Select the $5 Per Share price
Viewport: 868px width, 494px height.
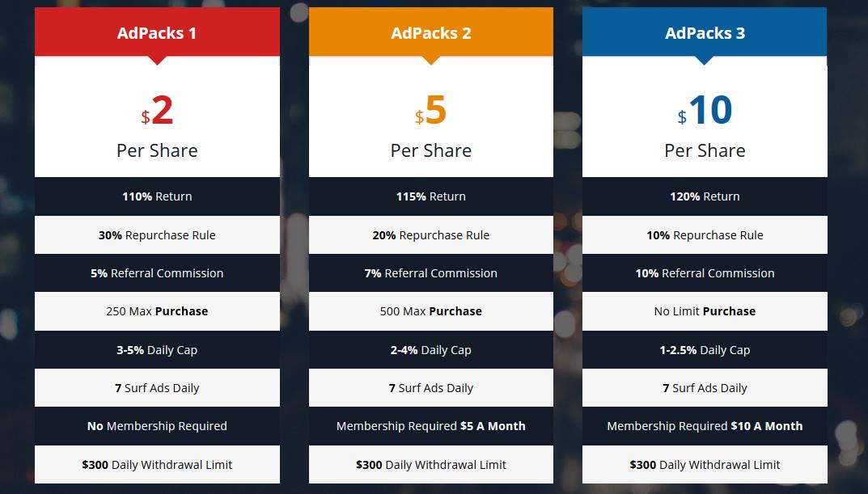(x=430, y=126)
